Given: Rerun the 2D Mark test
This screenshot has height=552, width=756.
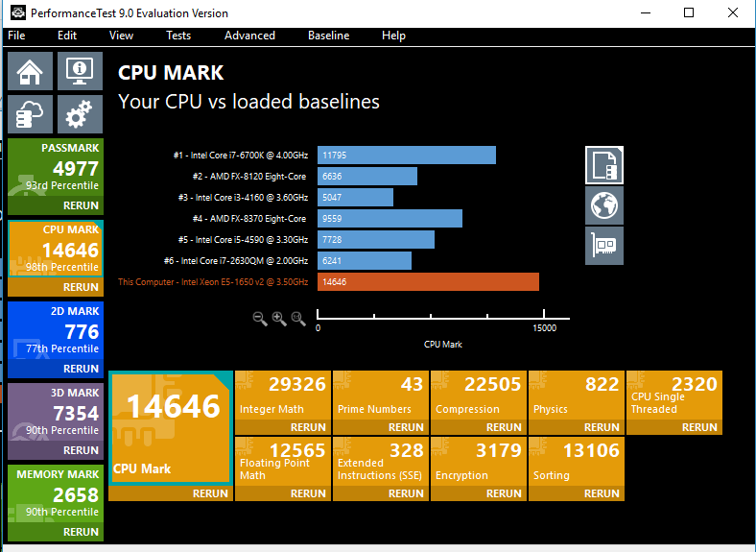Looking at the screenshot, I should (x=56, y=369).
